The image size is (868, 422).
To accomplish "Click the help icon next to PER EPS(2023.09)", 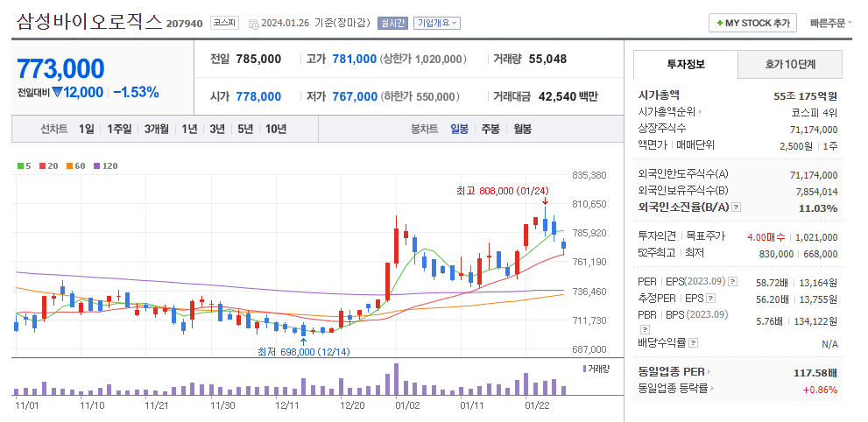I will (732, 282).
